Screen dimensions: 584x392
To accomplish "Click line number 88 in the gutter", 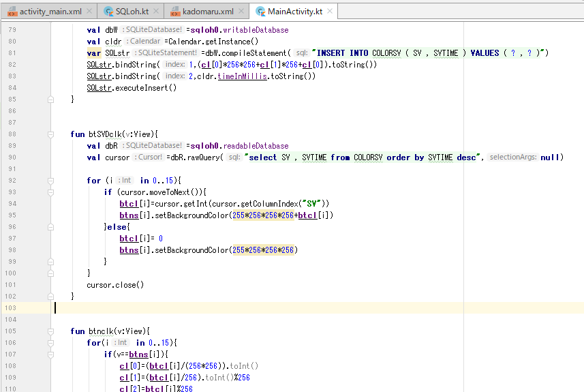I will [x=12, y=134].
